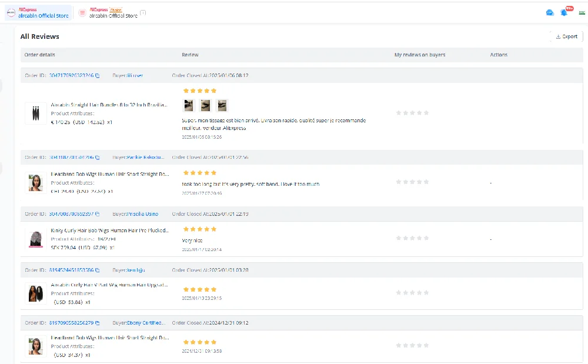The width and height of the screenshot is (588, 364).
Task: Copy the ken luju order ID
Action: (x=98, y=271)
